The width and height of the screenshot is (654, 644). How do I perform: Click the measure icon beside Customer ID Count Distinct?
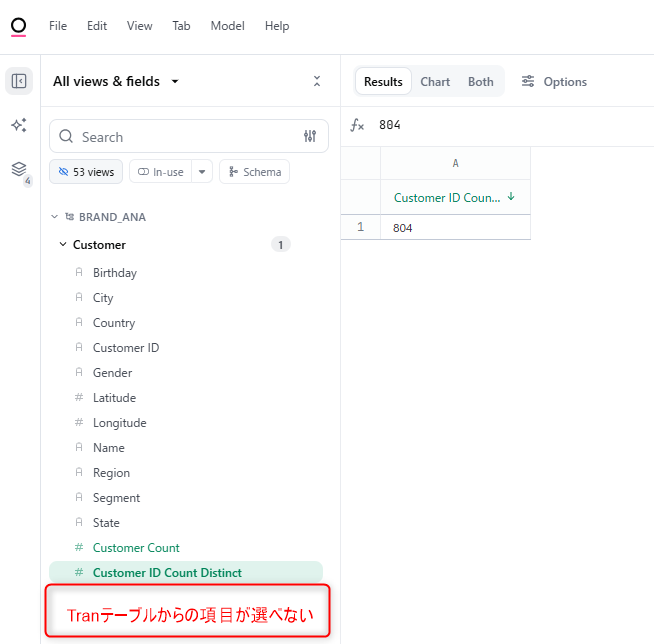tap(79, 572)
